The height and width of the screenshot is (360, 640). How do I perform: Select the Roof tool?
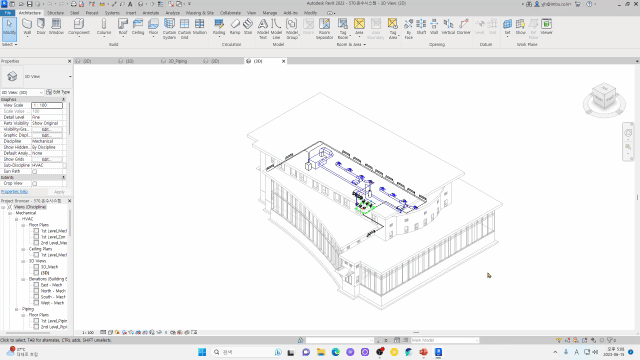(123, 27)
